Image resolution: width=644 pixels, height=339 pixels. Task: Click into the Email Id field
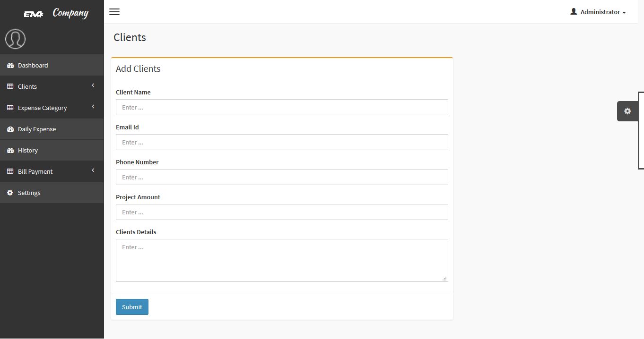282,142
